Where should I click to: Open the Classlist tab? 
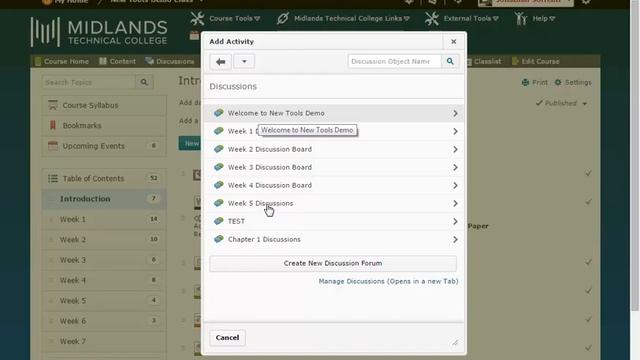483,61
